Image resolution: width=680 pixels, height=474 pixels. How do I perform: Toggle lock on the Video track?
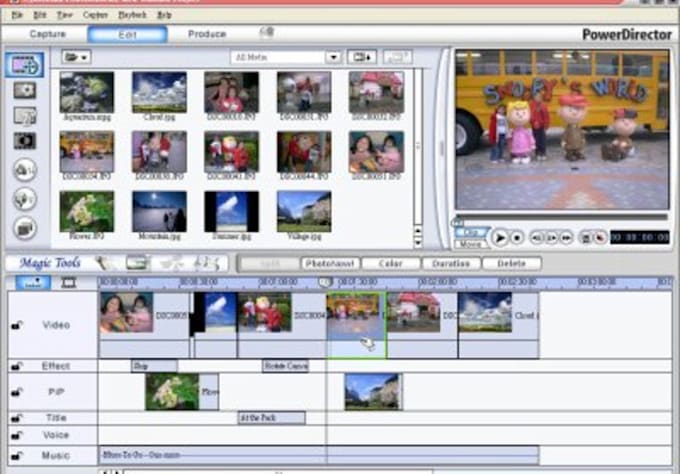click(x=17, y=325)
